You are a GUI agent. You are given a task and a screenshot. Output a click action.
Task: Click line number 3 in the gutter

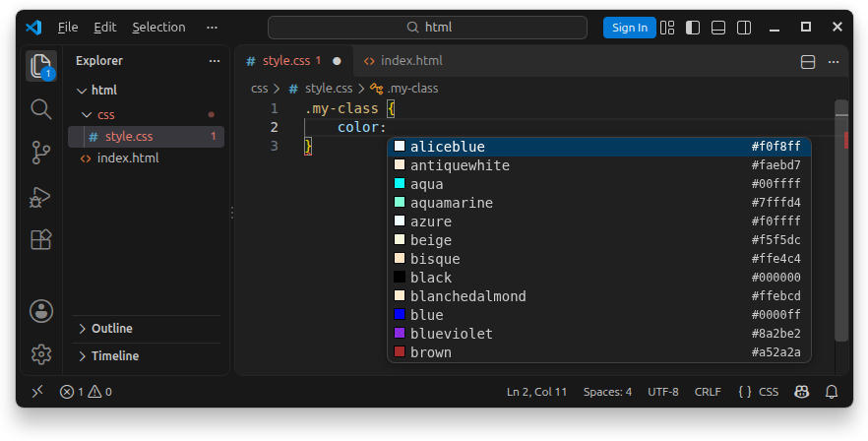[x=274, y=146]
